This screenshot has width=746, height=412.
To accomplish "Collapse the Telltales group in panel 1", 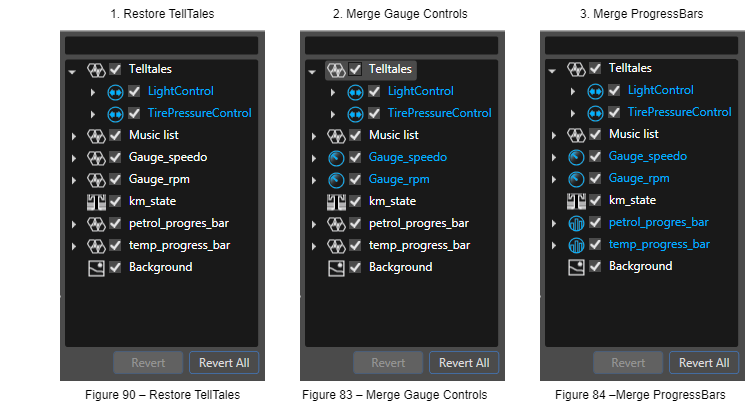I will click(x=72, y=72).
